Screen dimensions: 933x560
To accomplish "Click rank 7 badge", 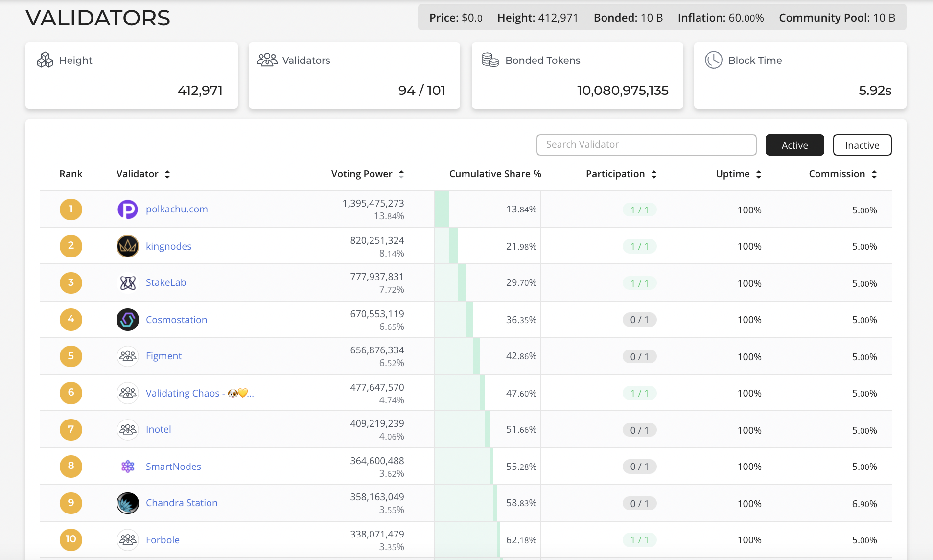I will 71,430.
